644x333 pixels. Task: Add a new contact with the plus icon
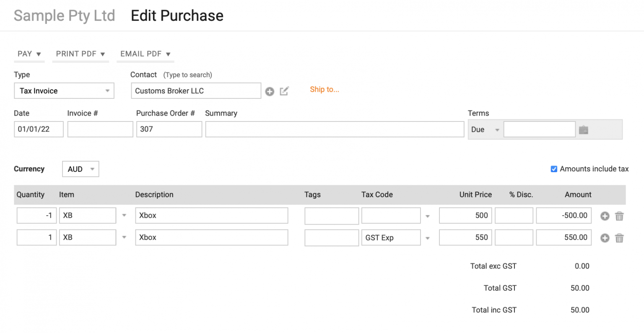click(x=270, y=91)
